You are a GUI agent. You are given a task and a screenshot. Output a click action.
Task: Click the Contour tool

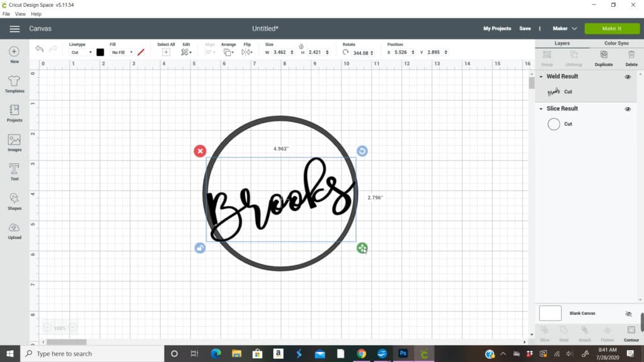[x=631, y=334]
